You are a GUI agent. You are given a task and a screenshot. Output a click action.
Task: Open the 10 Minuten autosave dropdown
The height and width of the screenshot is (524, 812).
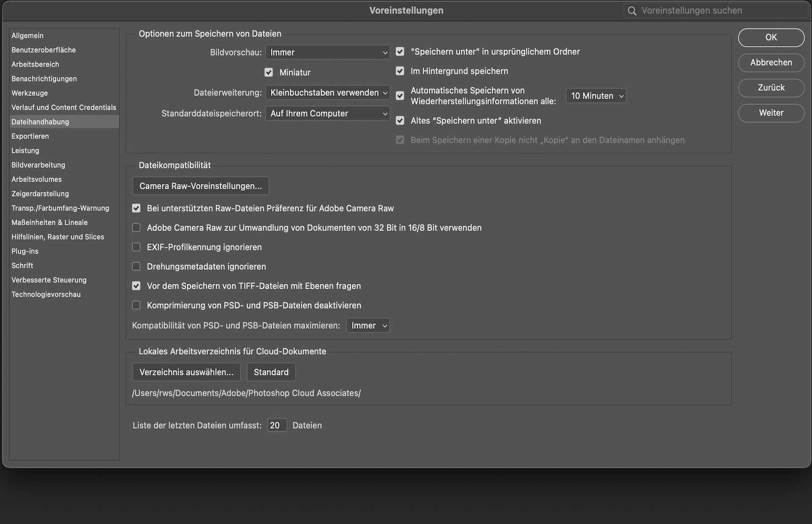click(596, 96)
